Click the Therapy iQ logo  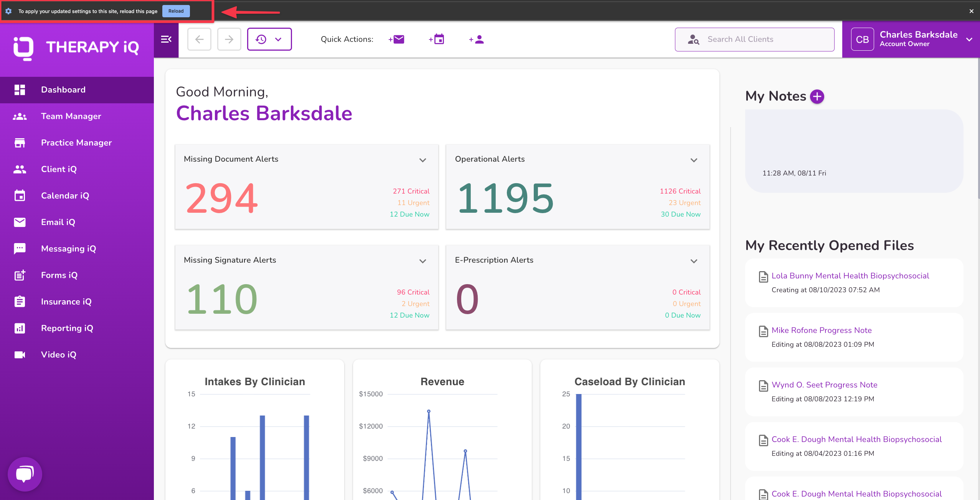click(x=76, y=48)
